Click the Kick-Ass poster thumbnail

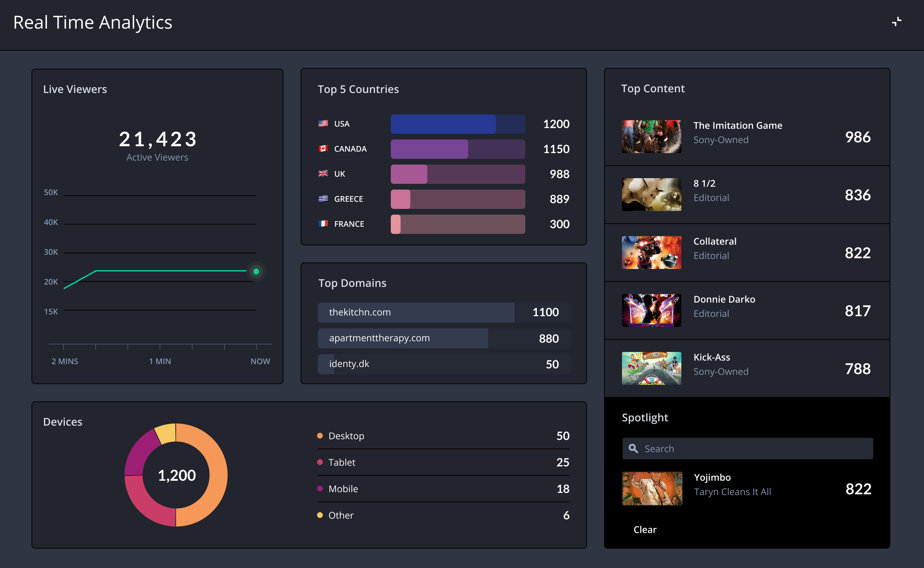pos(651,368)
